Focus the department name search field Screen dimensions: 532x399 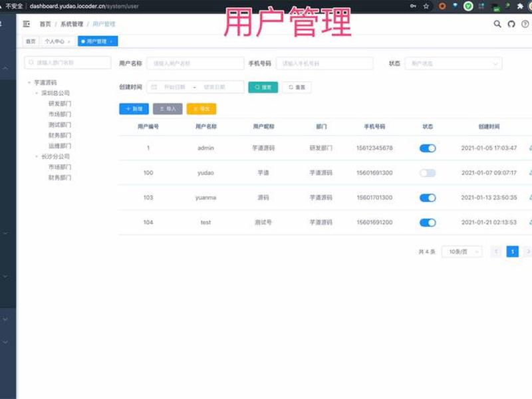tap(68, 63)
